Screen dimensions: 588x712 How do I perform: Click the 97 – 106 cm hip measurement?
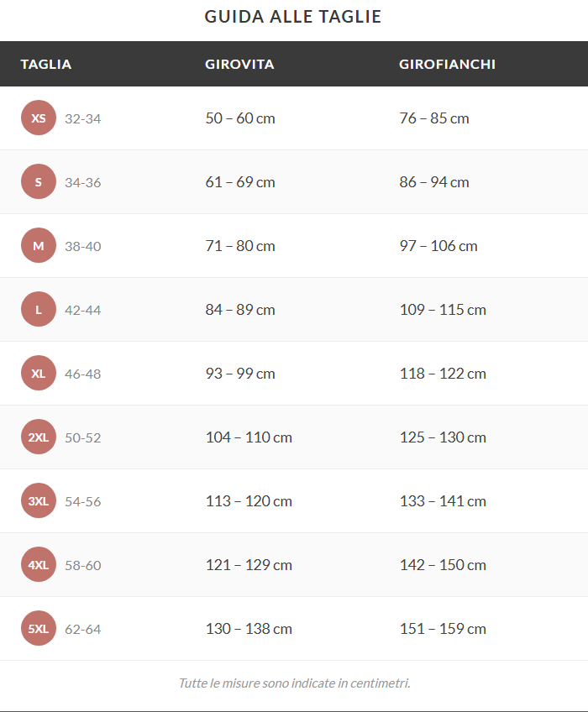438,246
